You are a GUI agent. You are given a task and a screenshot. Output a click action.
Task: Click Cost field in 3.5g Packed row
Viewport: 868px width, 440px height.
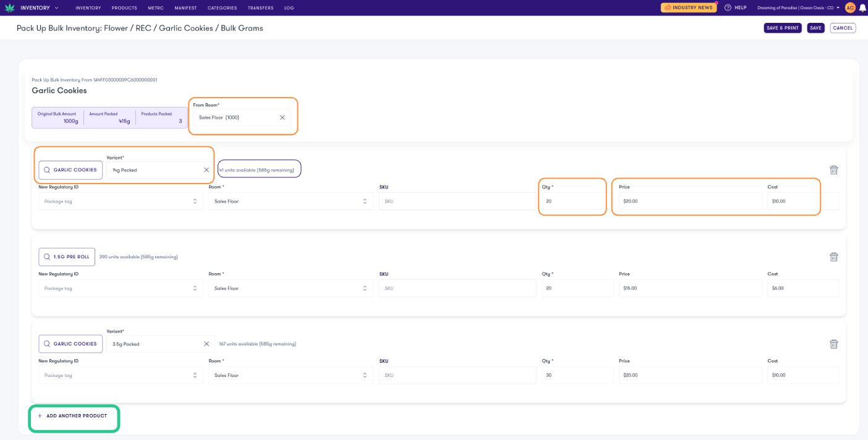(803, 375)
